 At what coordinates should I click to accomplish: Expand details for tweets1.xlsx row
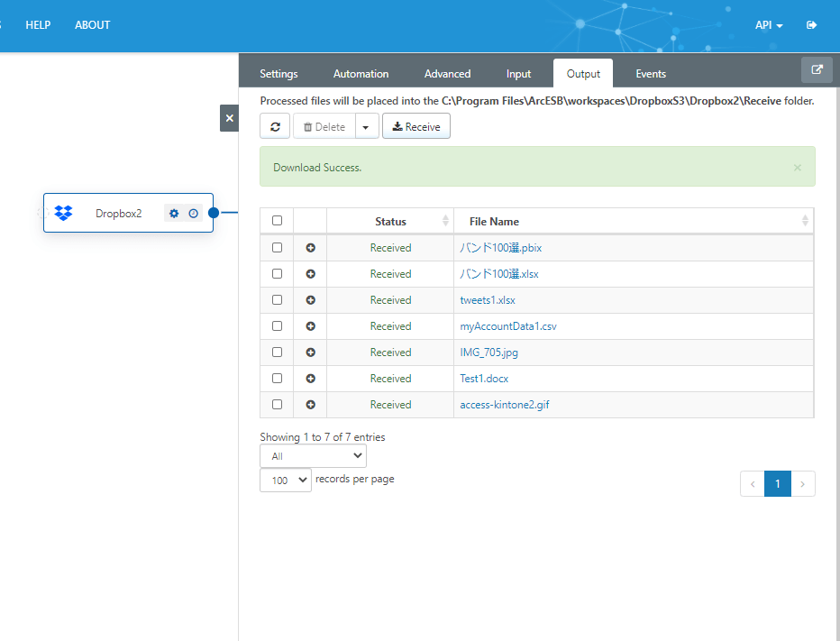point(310,300)
